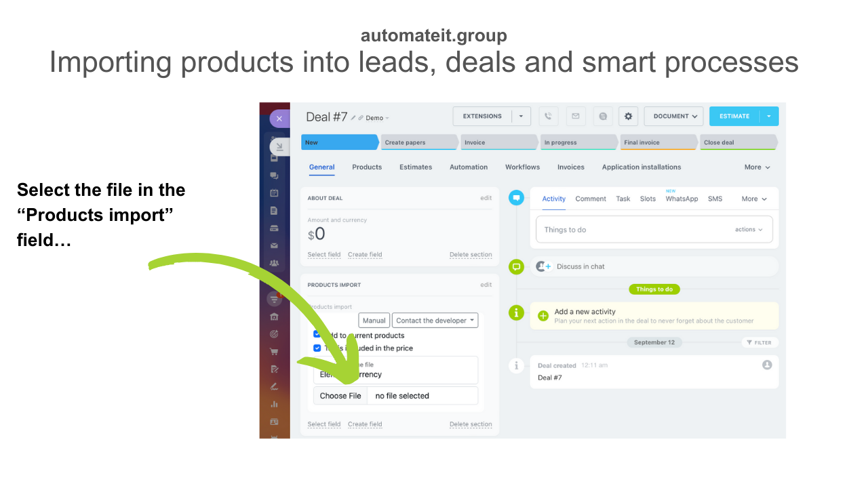This screenshot has height=488, width=868.
Task: Toggle the 'Add to current products' checkbox
Action: point(317,334)
